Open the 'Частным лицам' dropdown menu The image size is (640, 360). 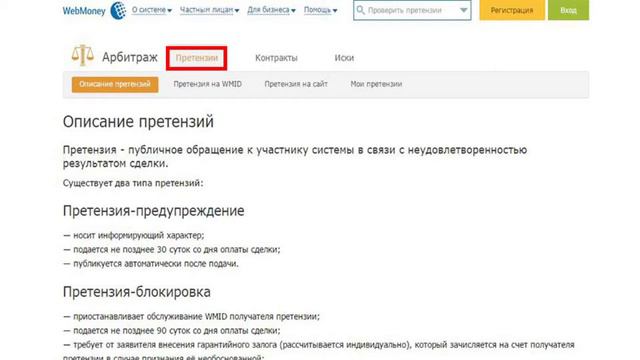(x=209, y=10)
